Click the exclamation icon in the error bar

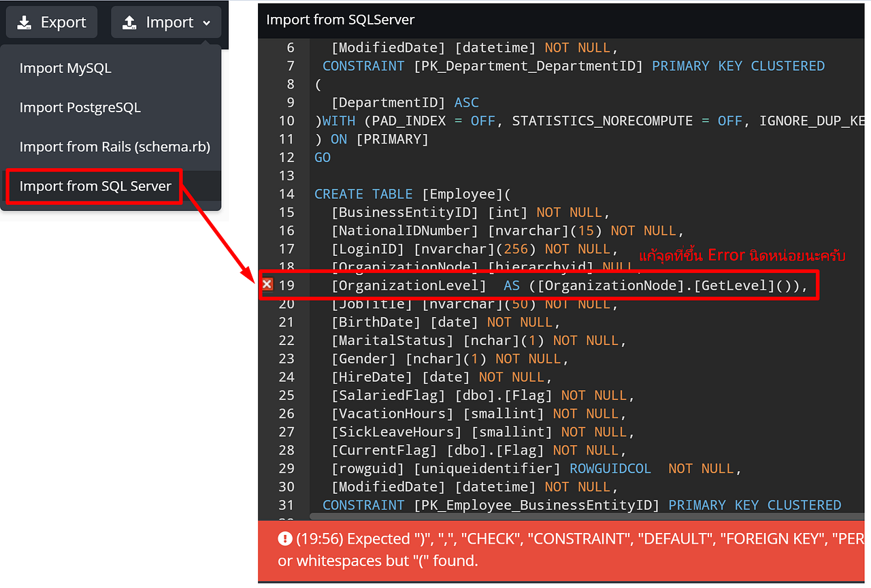pyautogui.click(x=285, y=538)
